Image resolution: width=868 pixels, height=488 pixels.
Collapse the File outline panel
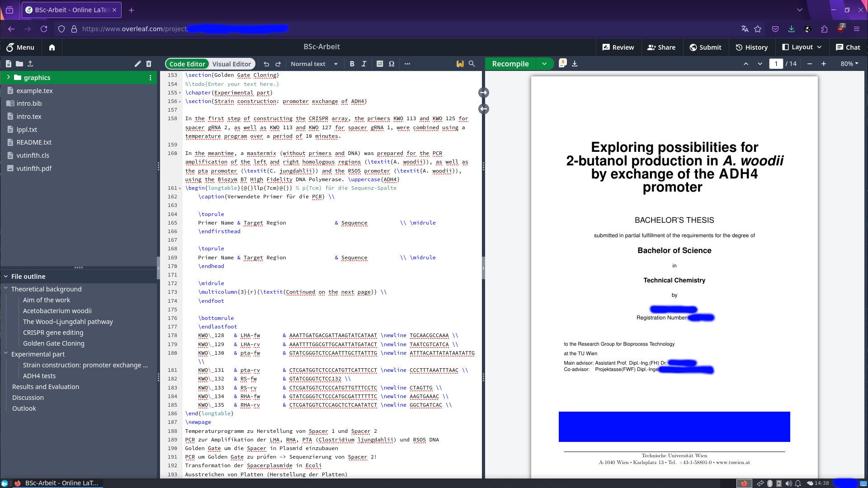6,277
